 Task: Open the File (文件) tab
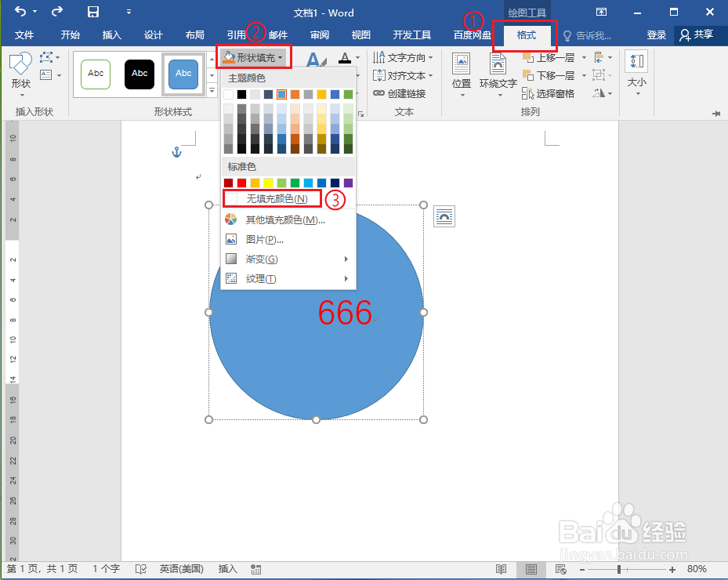coord(24,34)
